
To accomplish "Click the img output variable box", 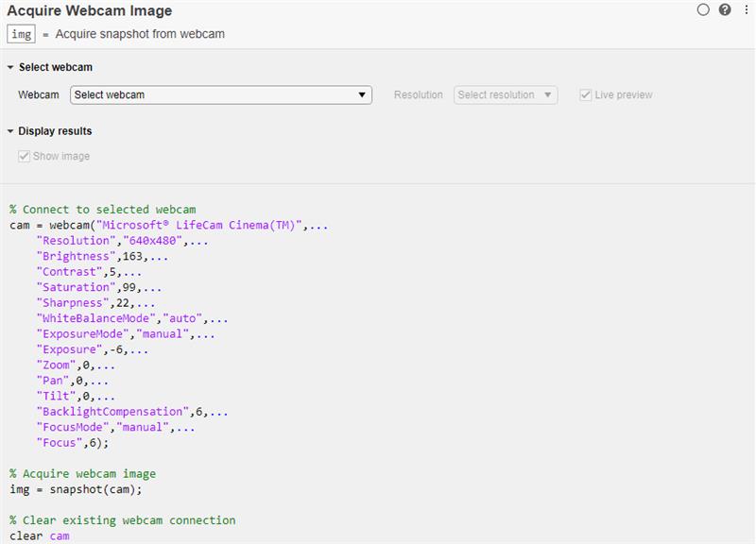I will pos(21,34).
